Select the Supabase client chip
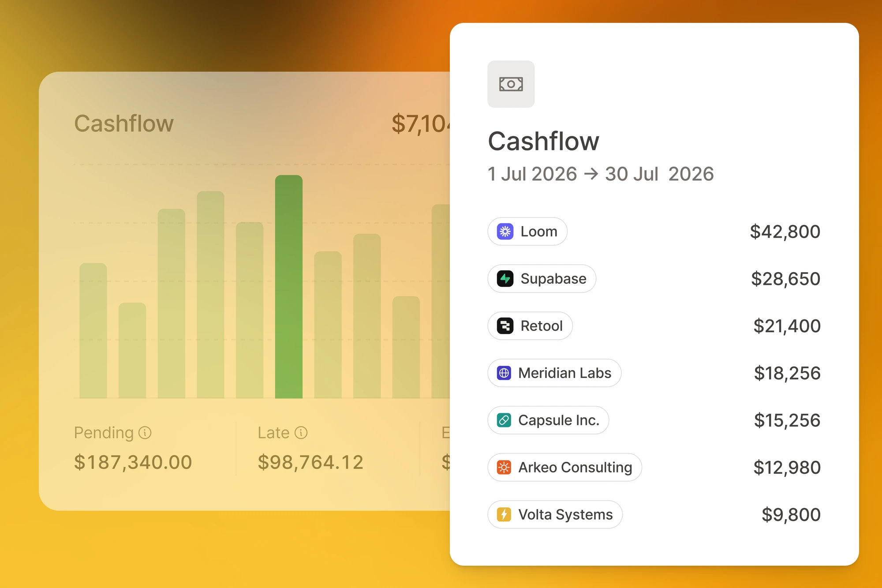The height and width of the screenshot is (588, 882). click(542, 279)
